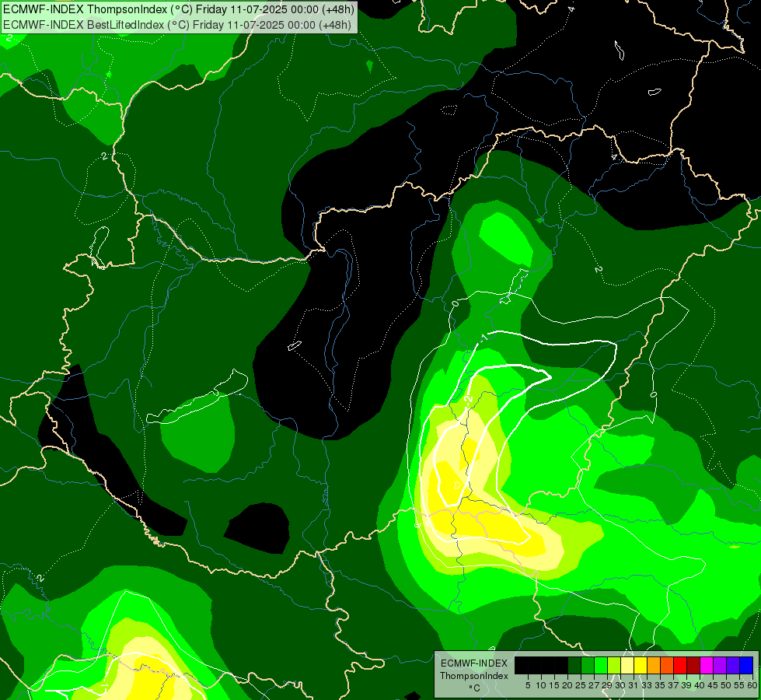
Task: Click the -2 lifted index contour label
Action: pos(469,399)
